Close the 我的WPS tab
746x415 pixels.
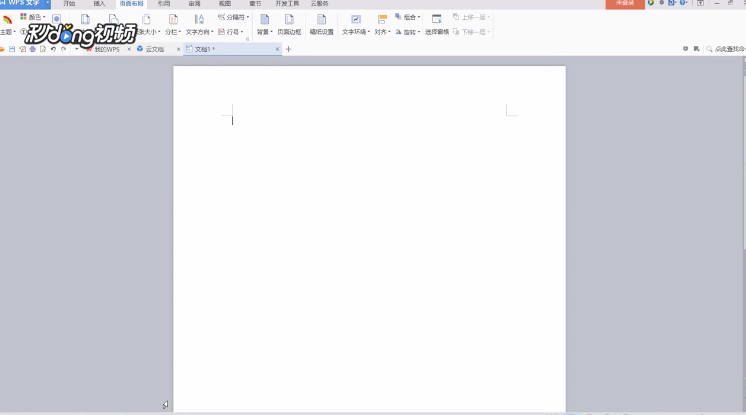[x=129, y=49]
